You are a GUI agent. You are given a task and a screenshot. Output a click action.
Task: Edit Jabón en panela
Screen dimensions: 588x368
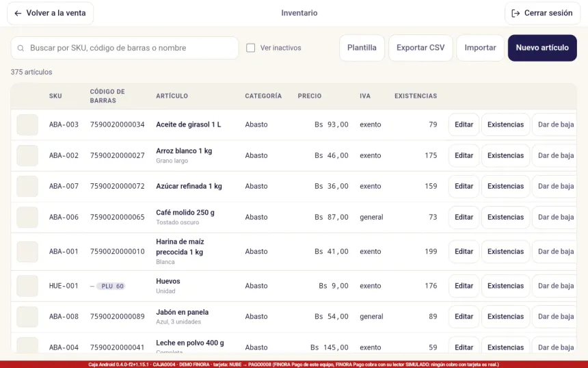(x=464, y=317)
